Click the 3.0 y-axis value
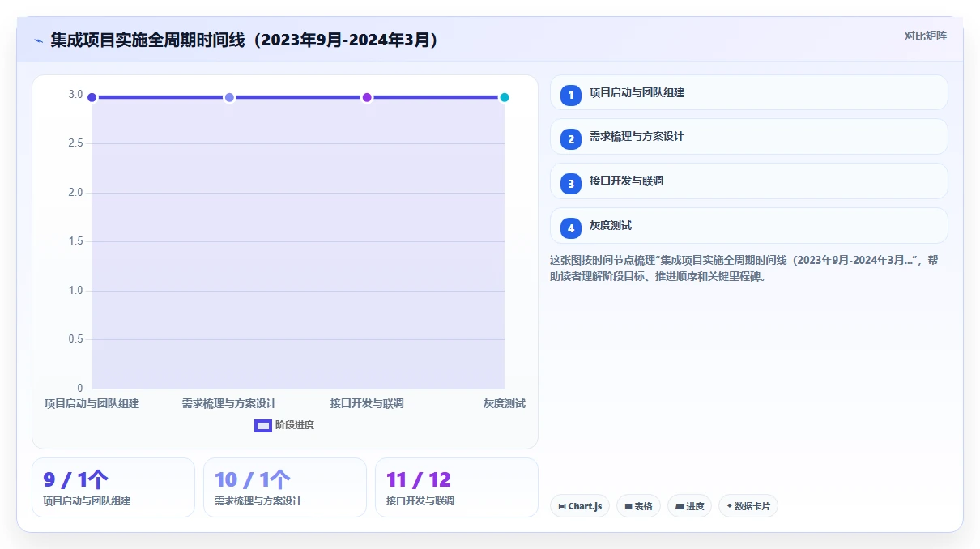 (x=76, y=95)
